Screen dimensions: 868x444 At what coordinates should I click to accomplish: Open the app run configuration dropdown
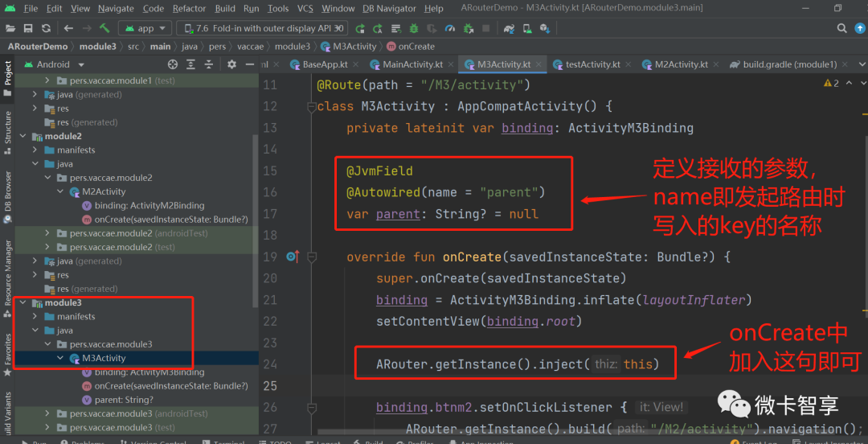tap(145, 28)
